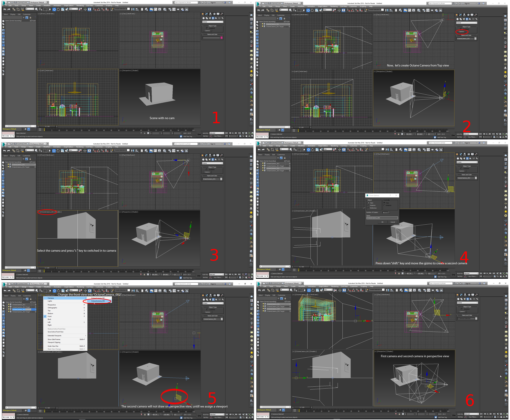The image size is (510, 420).
Task: Enable AutoGrid checkbox in screenshot numbered 1
Action: pos(207,28)
